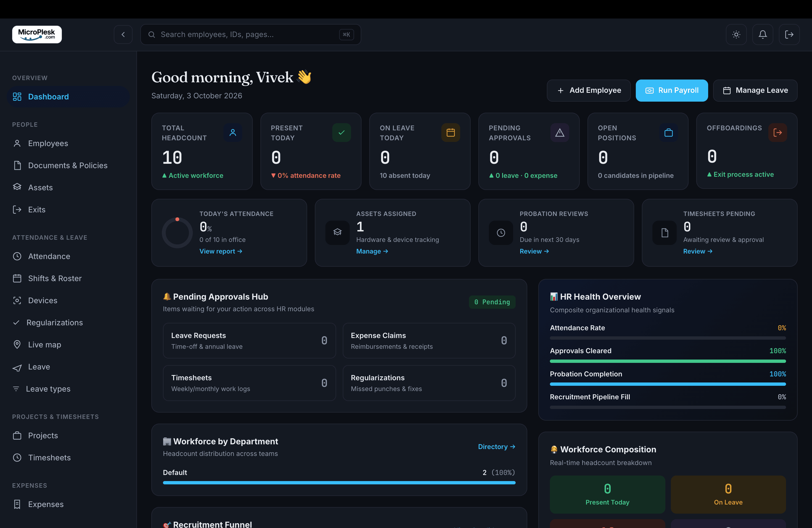The height and width of the screenshot is (528, 812).
Task: Click the Present Today checkmark icon
Action: click(x=342, y=133)
